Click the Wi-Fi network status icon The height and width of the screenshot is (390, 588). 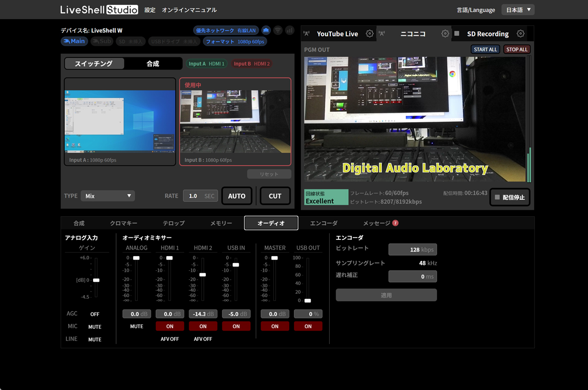point(278,30)
